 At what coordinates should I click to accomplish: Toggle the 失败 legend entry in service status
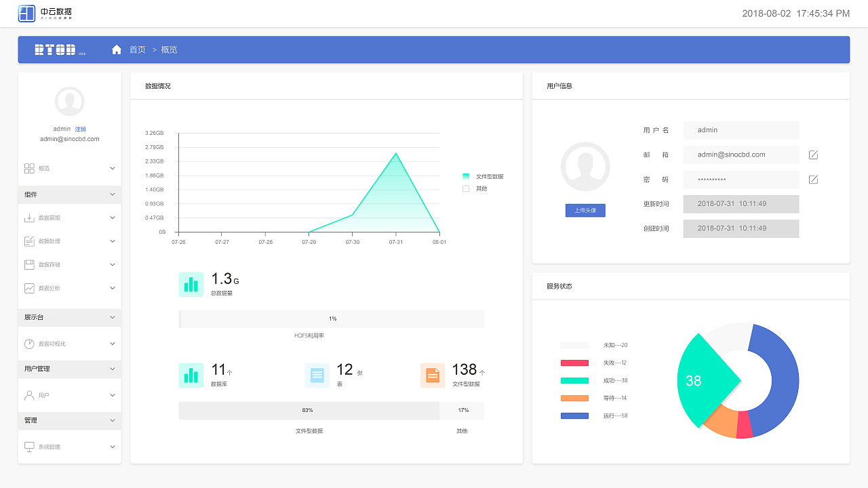(593, 363)
